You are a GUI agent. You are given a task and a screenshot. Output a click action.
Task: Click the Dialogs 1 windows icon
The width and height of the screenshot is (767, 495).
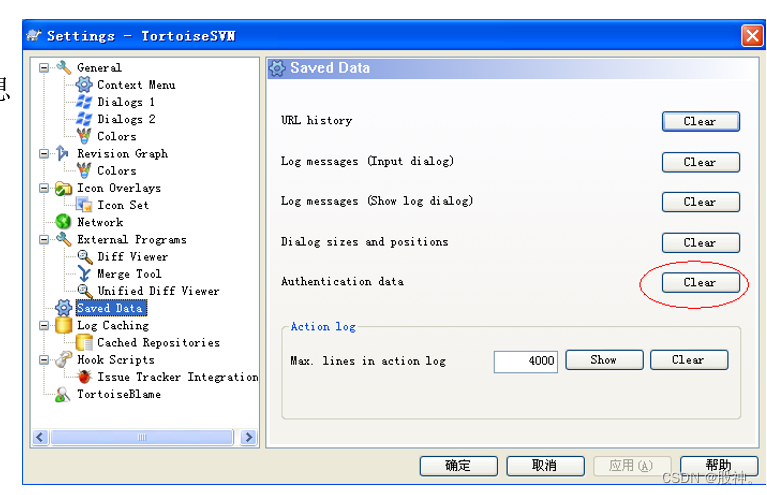tap(84, 102)
